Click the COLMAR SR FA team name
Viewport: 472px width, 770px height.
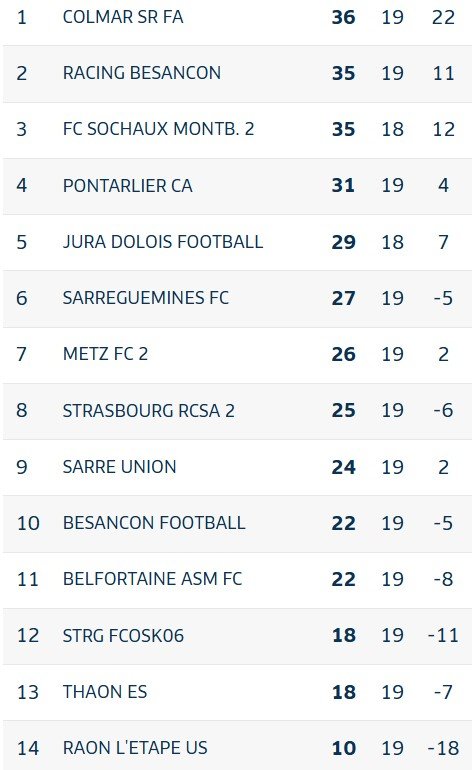point(123,17)
